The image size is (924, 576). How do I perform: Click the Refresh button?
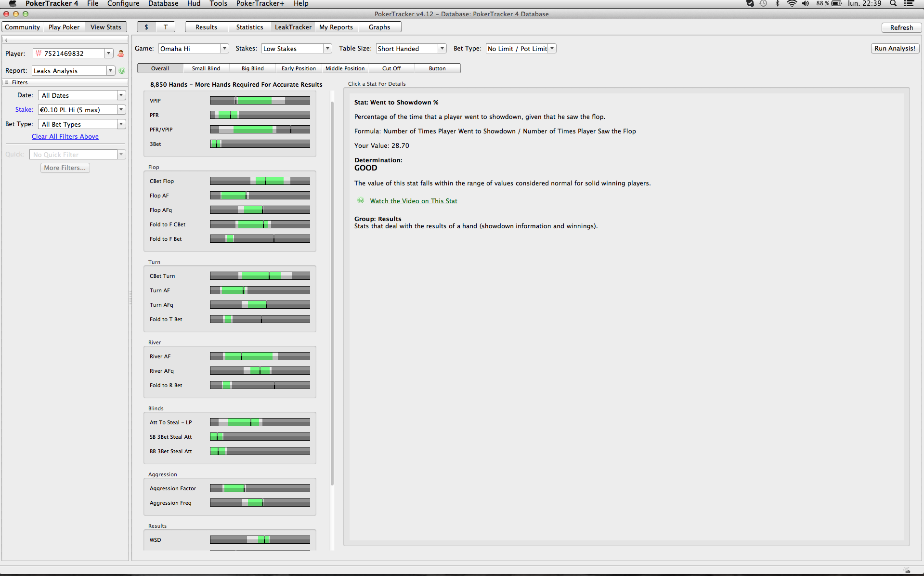click(x=901, y=27)
